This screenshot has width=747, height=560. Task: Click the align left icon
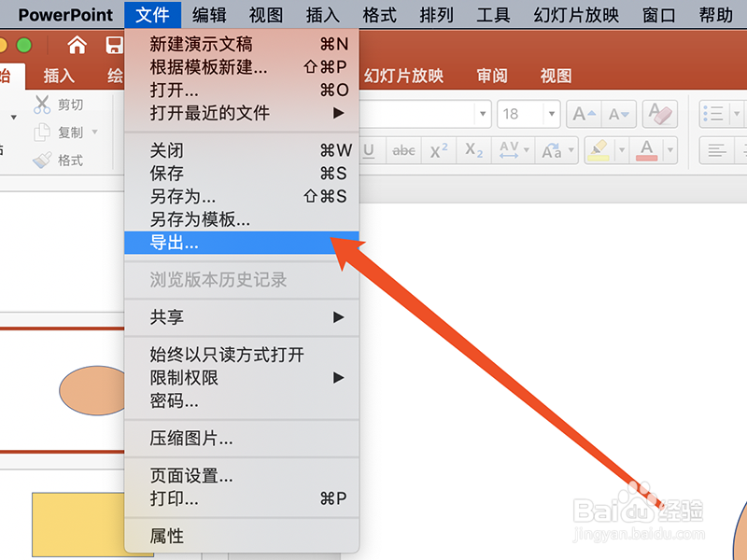(716, 150)
